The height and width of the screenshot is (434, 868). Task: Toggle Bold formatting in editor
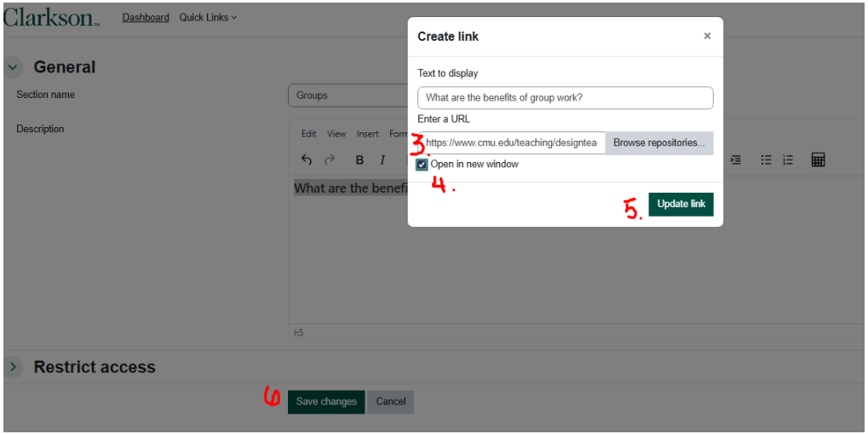coord(359,160)
